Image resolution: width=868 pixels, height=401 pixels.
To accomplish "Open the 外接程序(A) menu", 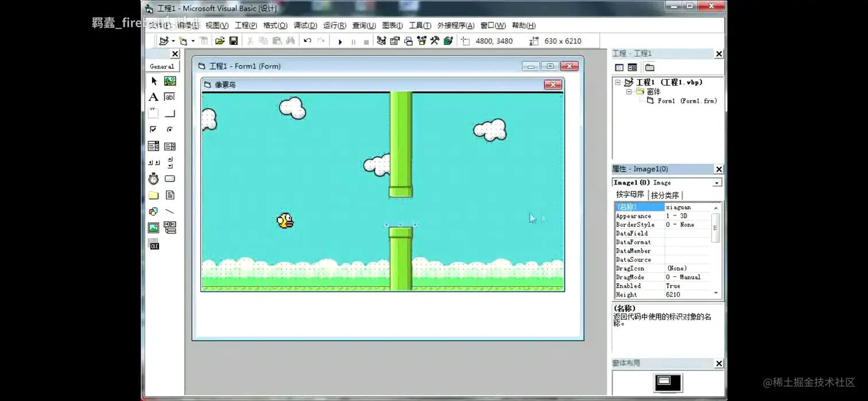I will pos(456,25).
